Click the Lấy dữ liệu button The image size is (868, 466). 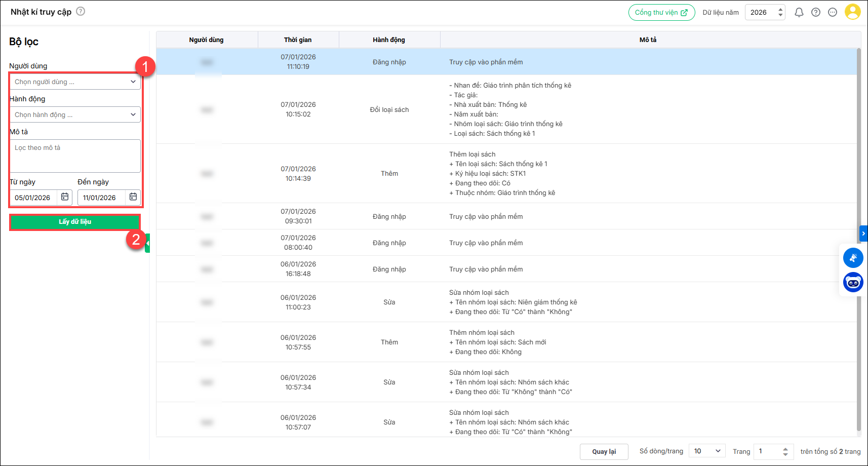point(75,222)
